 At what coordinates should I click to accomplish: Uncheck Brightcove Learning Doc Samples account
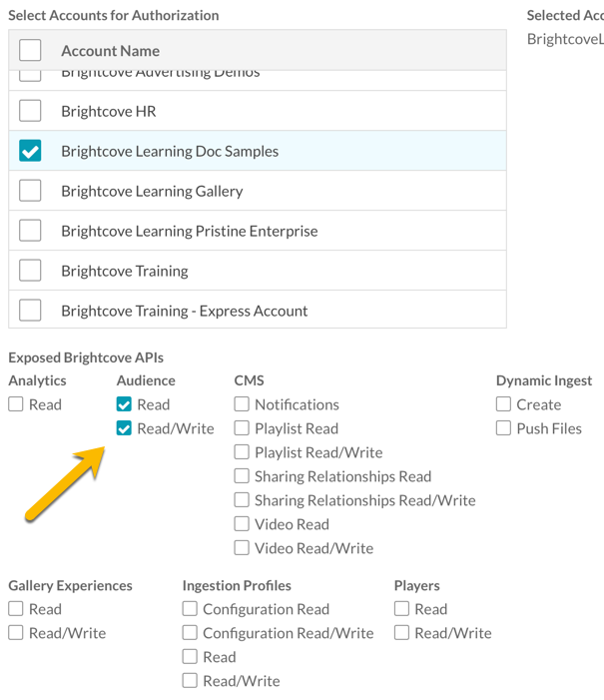coord(30,151)
